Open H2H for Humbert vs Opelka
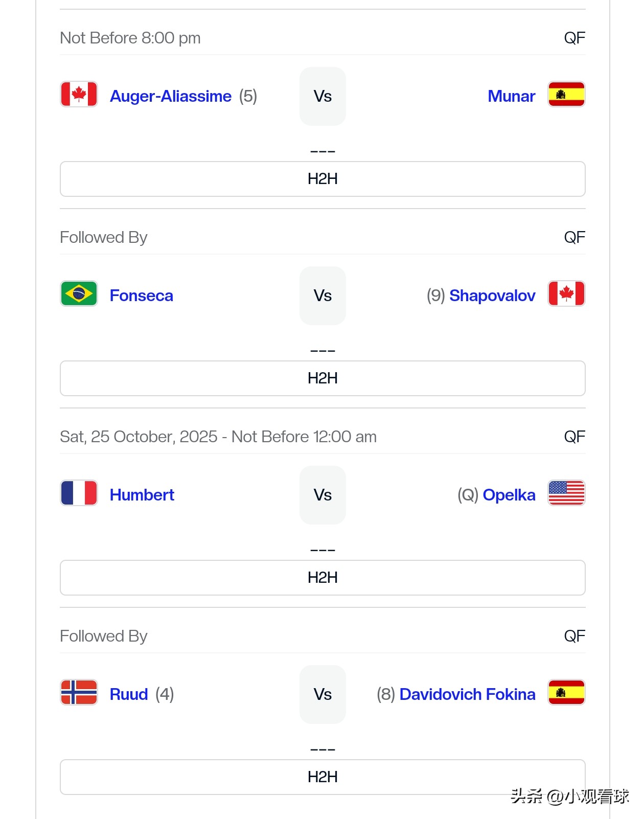The image size is (644, 819). [323, 578]
